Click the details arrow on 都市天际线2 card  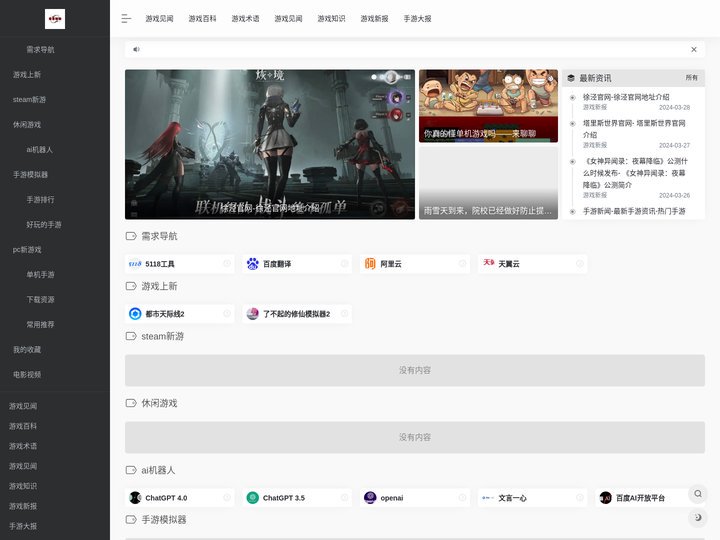click(x=227, y=313)
